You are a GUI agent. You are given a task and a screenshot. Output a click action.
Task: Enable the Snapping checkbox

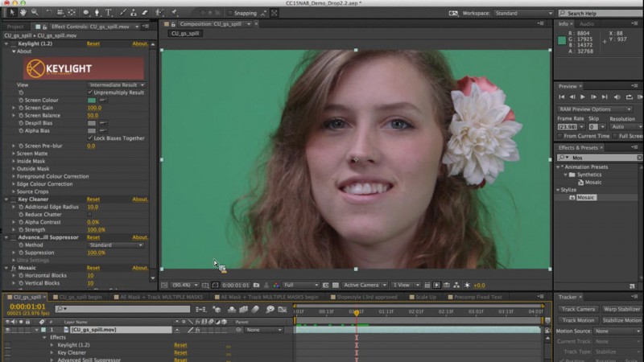(228, 13)
